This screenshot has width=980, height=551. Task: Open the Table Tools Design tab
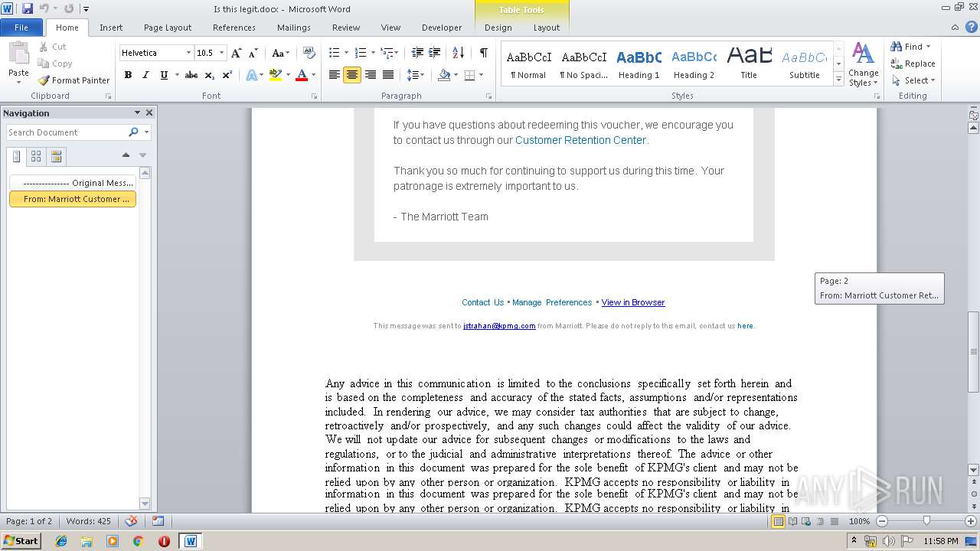498,28
